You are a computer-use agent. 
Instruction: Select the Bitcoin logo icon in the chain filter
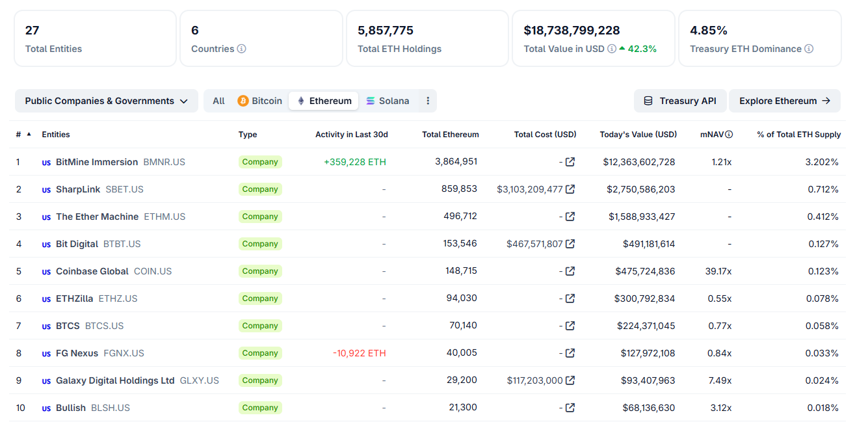tap(244, 101)
